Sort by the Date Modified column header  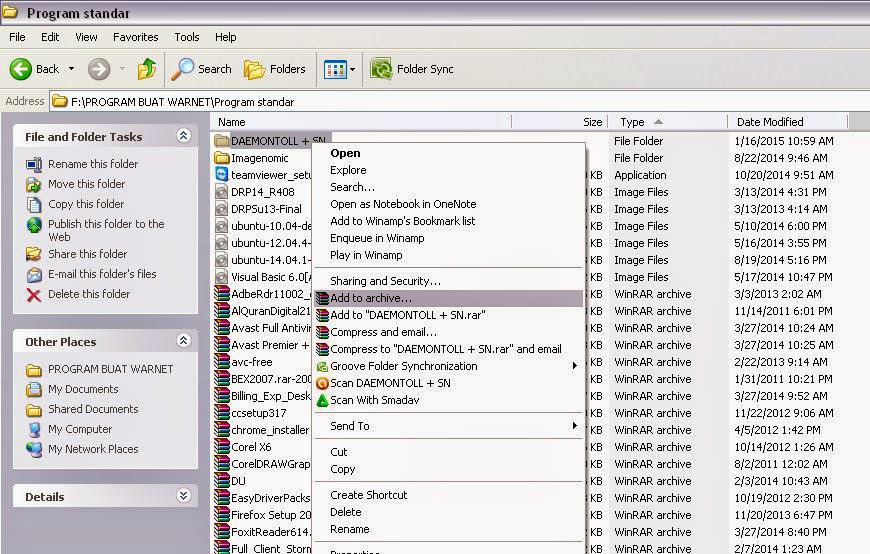(788, 122)
